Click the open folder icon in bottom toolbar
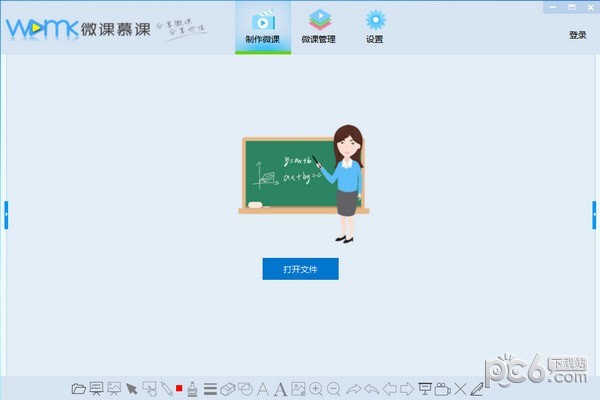 coord(79,388)
